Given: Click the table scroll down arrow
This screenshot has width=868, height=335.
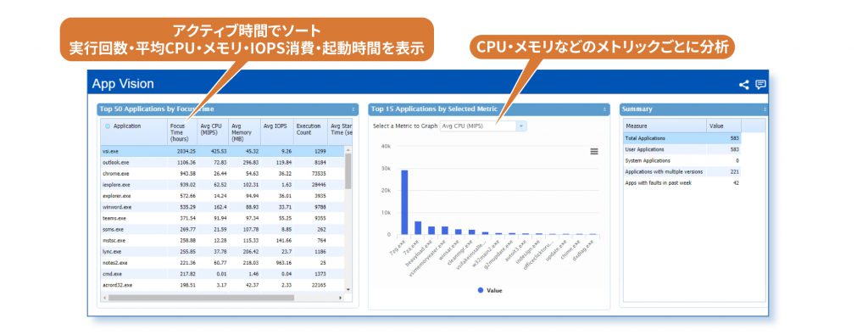Looking at the screenshot, I should point(348,289).
